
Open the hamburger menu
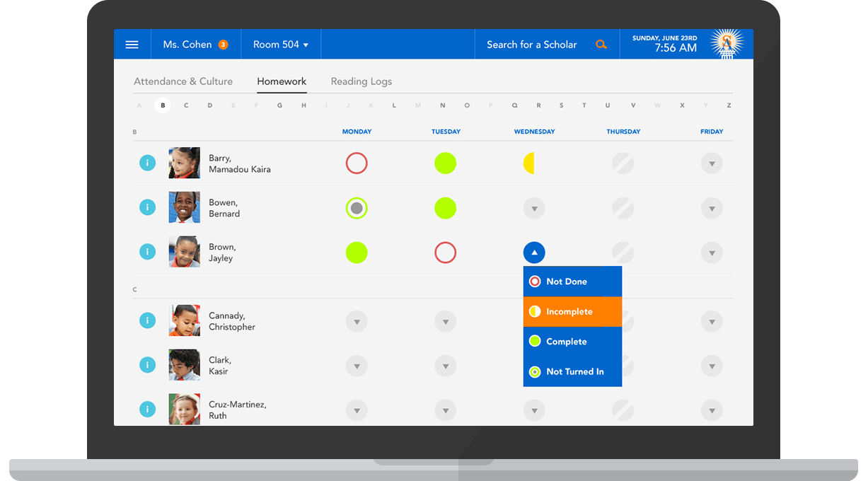pyautogui.click(x=132, y=45)
